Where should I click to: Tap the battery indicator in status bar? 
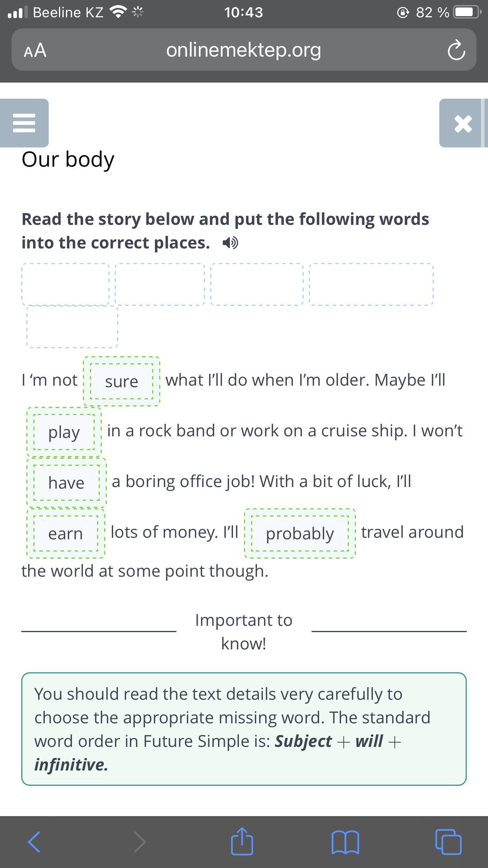tap(466, 12)
